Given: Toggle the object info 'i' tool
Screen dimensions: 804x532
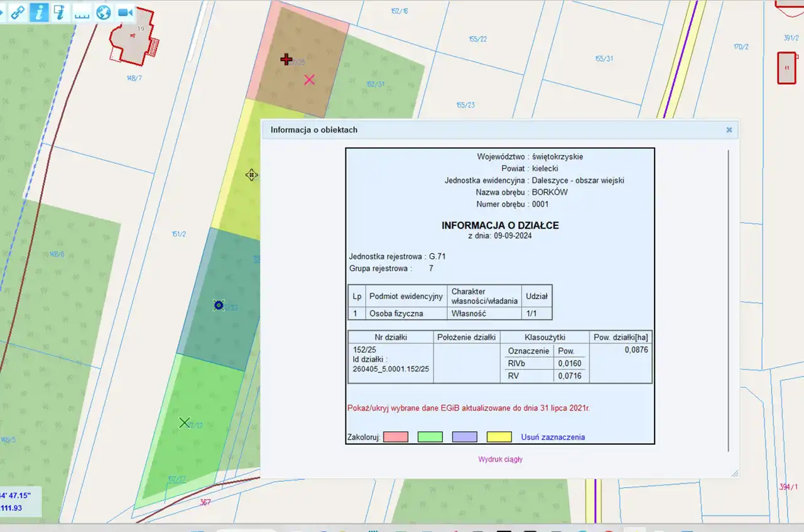Looking at the screenshot, I should [39, 13].
